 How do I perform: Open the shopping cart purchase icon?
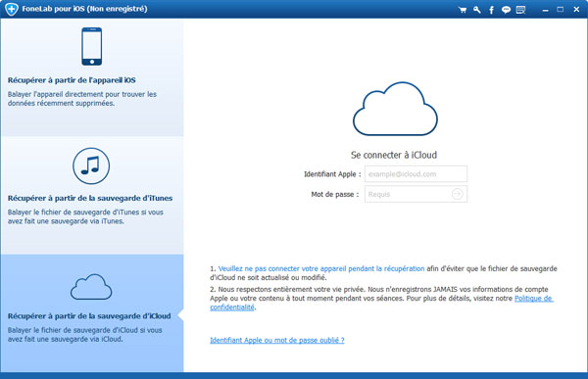(463, 10)
